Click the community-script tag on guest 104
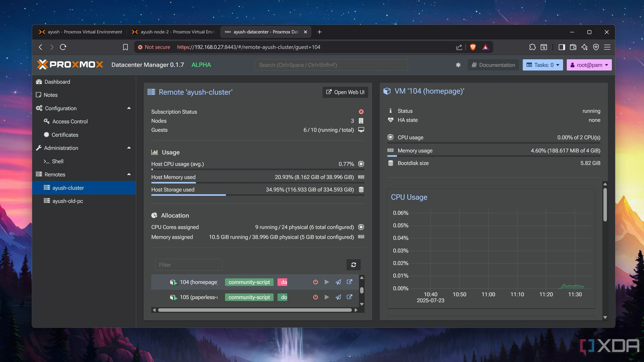 [x=249, y=282]
